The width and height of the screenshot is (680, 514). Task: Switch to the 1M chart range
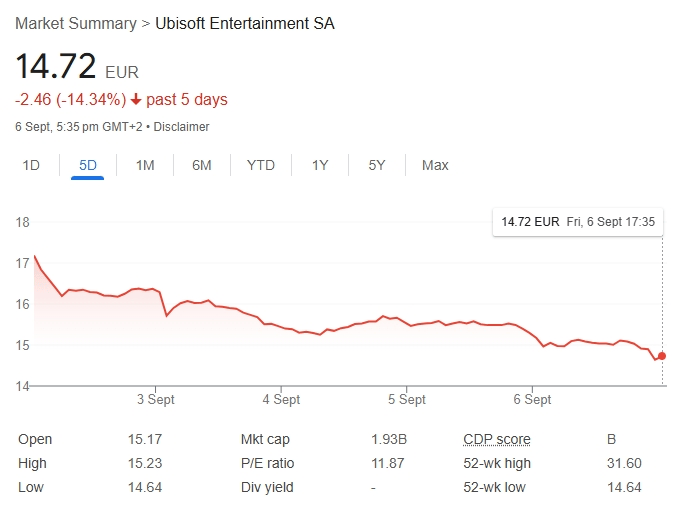(x=145, y=165)
